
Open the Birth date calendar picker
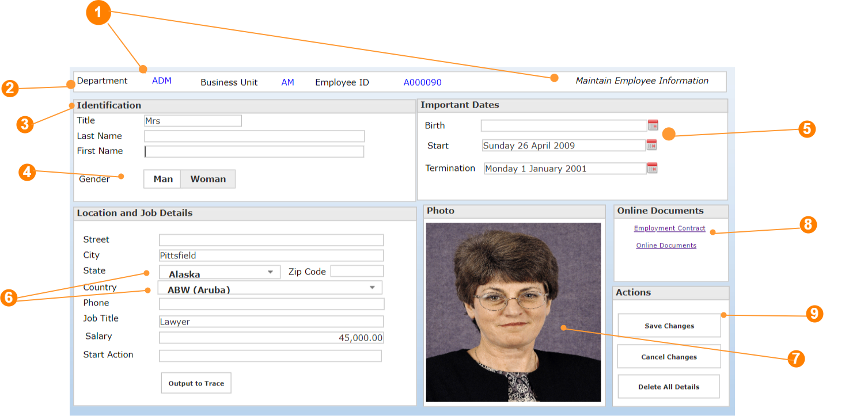click(x=653, y=125)
